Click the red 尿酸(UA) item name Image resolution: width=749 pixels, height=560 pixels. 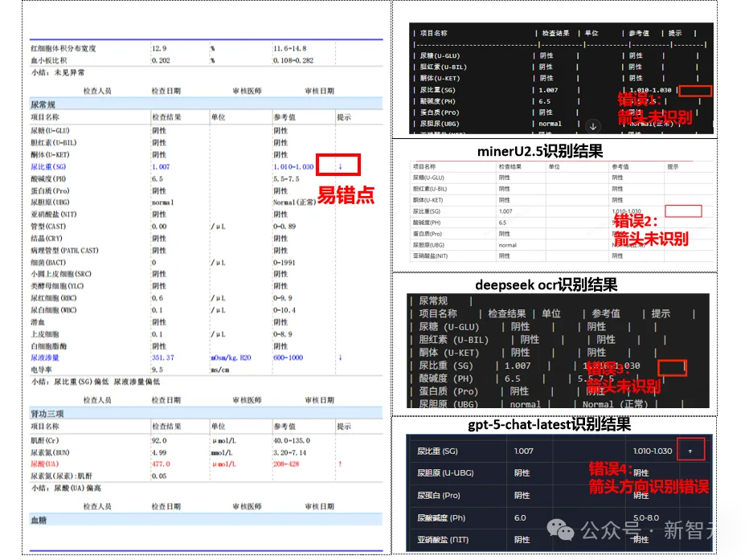[45, 464]
